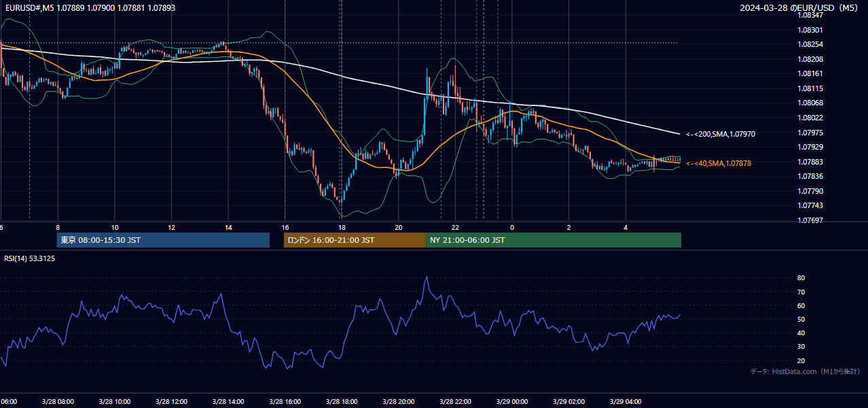Click price axis value 1.07743

click(x=810, y=205)
